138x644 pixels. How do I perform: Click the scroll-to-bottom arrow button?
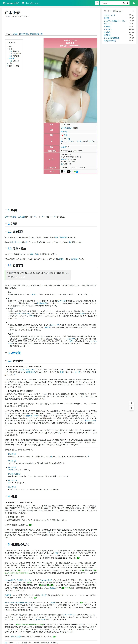(131, 408)
